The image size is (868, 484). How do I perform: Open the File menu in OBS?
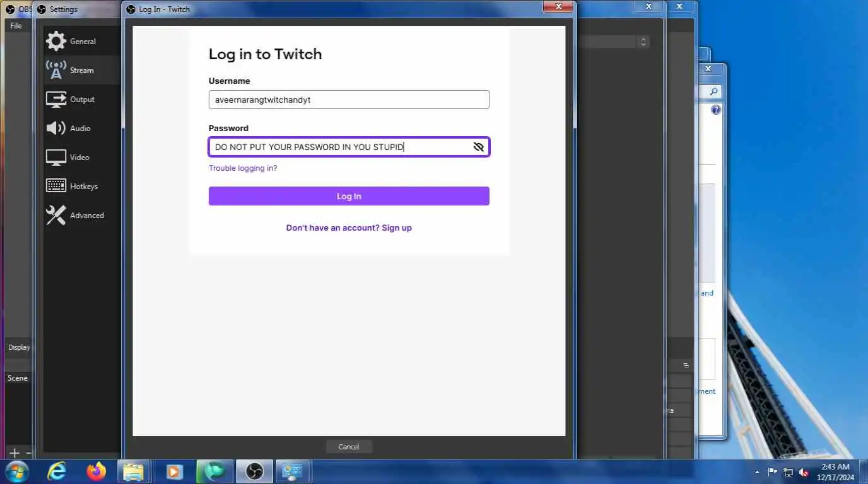(x=16, y=26)
